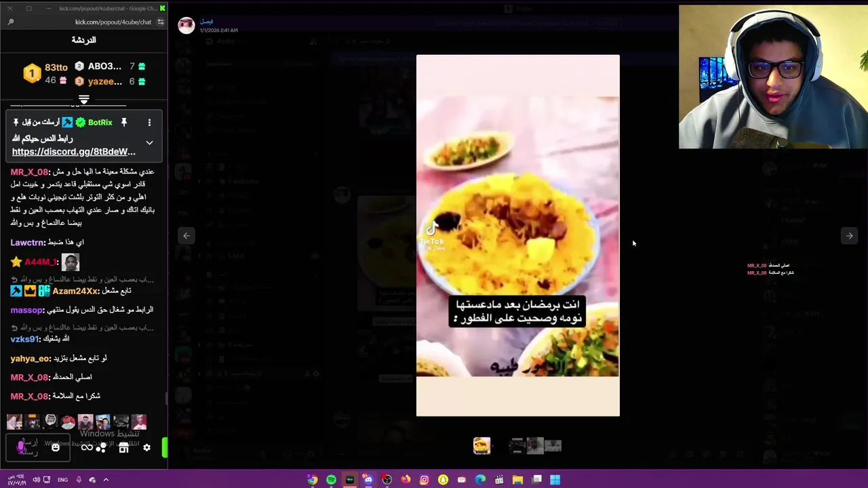Open Instagram from the taskbar
The height and width of the screenshot is (488, 868).
pyautogui.click(x=425, y=480)
